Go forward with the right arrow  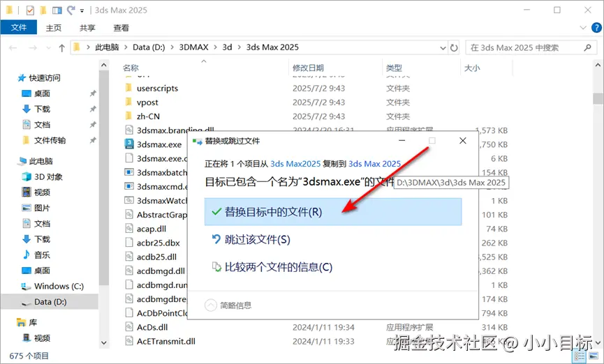(x=33, y=47)
